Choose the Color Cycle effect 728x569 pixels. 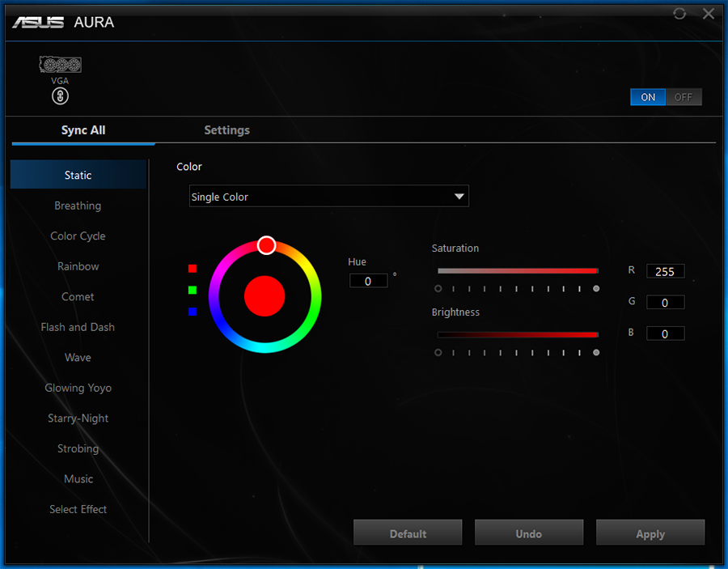click(78, 236)
